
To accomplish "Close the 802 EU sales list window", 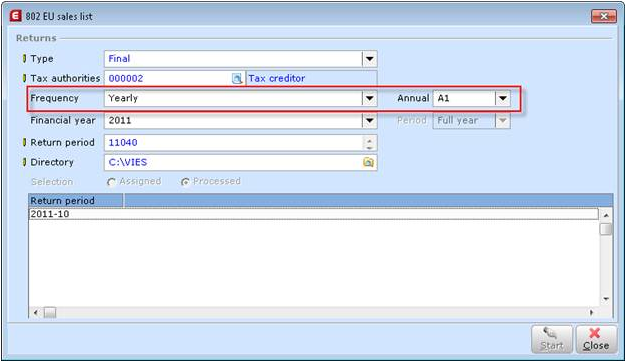I will tap(603, 16).
